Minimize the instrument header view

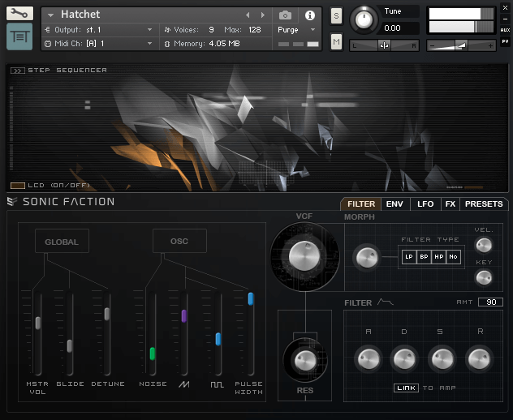[x=505, y=19]
